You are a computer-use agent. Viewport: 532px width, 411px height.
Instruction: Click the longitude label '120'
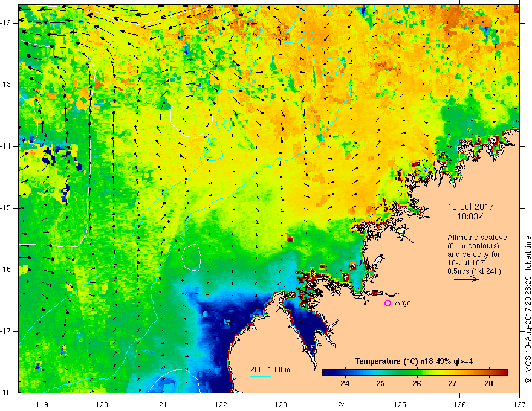click(102, 404)
